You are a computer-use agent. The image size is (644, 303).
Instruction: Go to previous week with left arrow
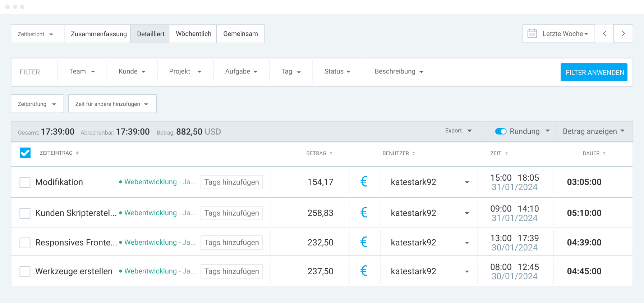[604, 33]
